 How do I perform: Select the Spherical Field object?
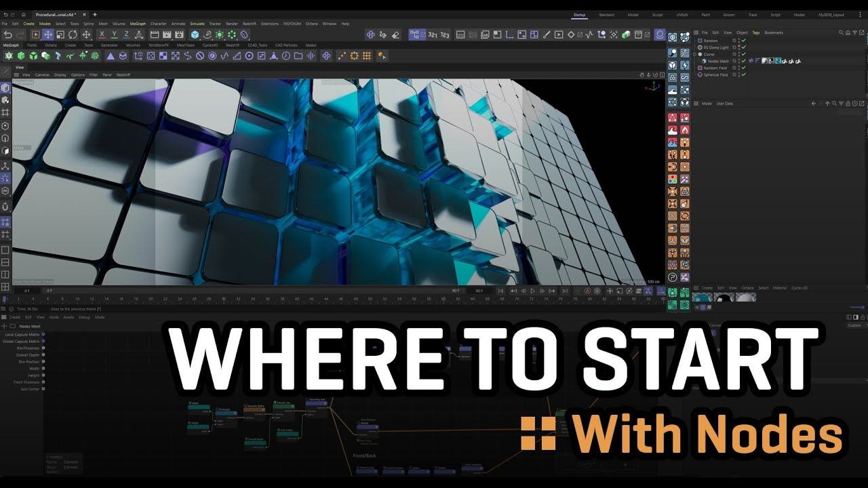click(x=715, y=75)
